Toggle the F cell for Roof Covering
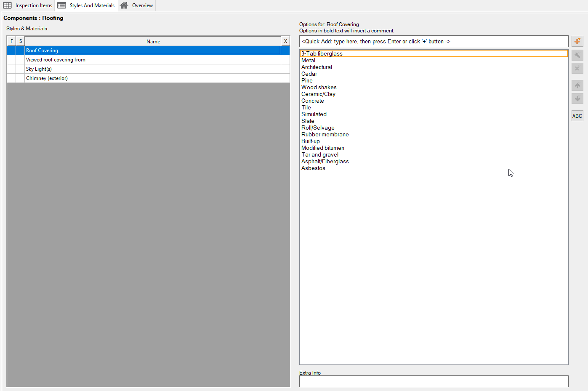 tap(11, 51)
